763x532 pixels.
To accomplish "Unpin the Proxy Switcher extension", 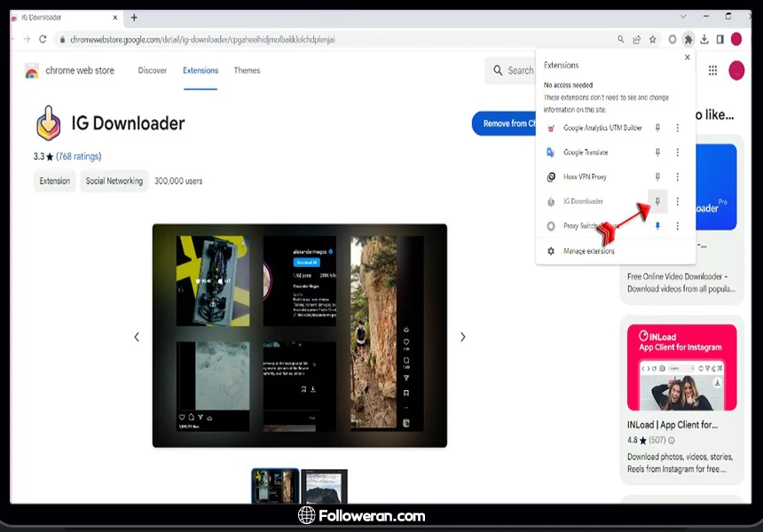I will (x=657, y=226).
